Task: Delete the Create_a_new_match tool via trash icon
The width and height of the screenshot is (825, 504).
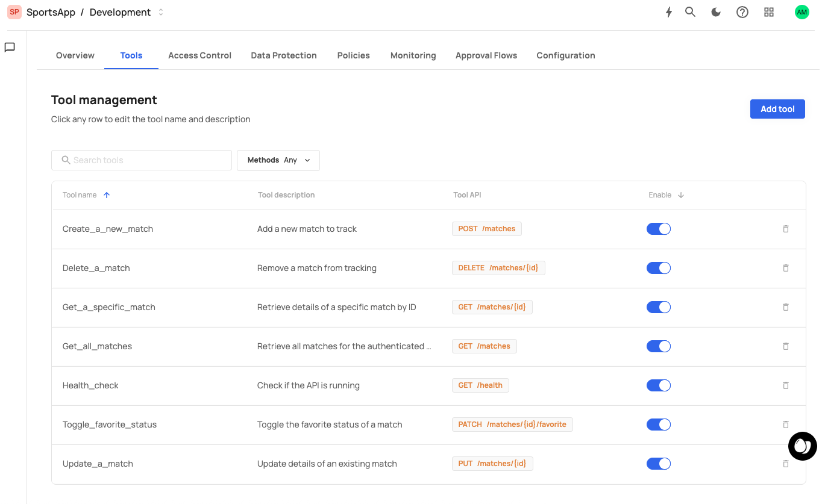Action: 785,229
